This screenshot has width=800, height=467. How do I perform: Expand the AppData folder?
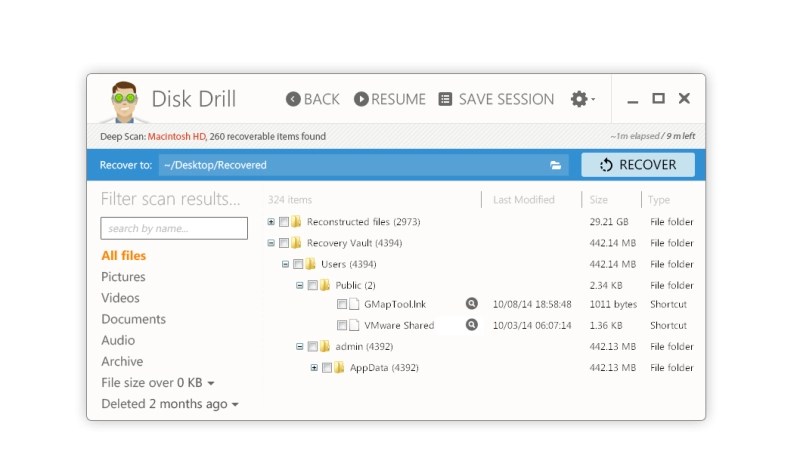[x=314, y=367]
